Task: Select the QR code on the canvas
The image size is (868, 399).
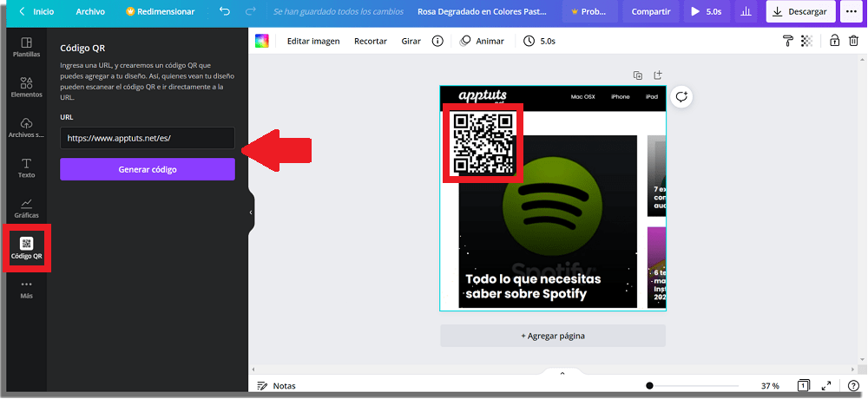Action: click(x=482, y=143)
